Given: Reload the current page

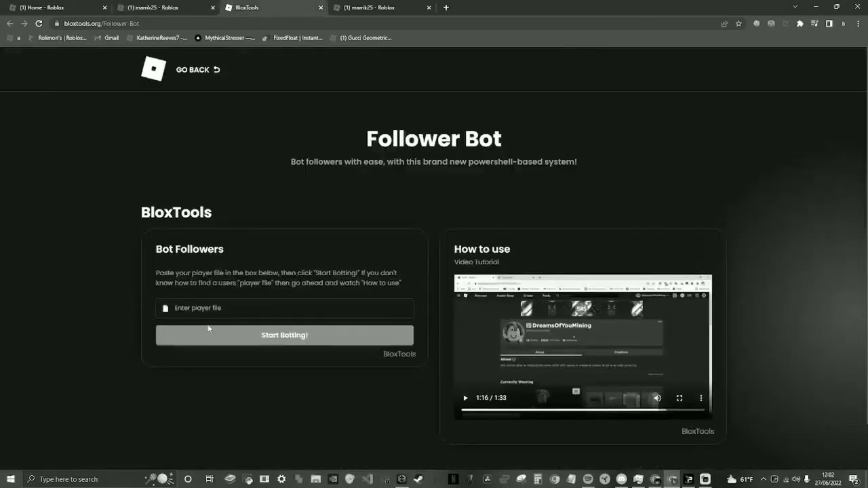Looking at the screenshot, I should click(39, 23).
